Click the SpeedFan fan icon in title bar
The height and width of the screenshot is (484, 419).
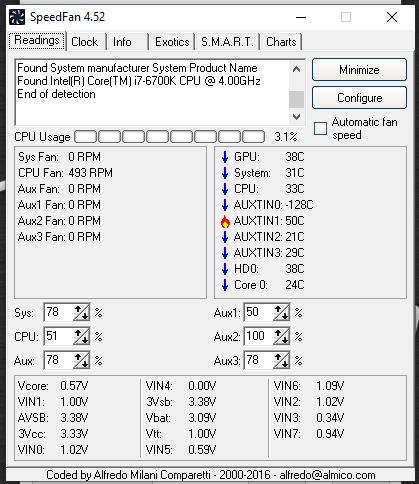17,17
